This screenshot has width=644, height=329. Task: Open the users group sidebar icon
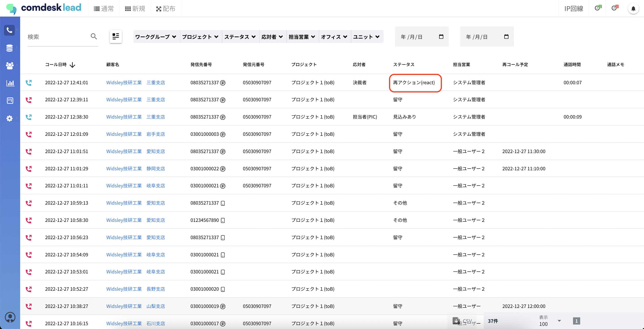(x=9, y=65)
